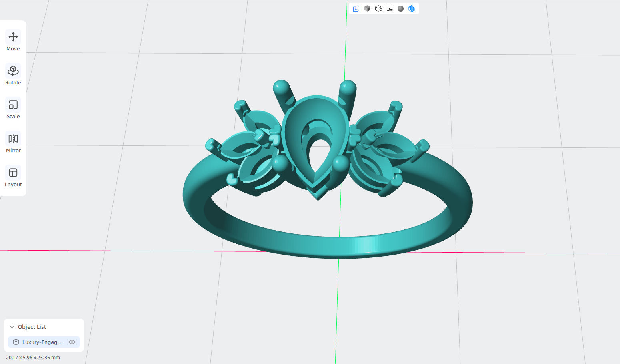Select the Rotate tool
The width and height of the screenshot is (620, 364).
13,75
